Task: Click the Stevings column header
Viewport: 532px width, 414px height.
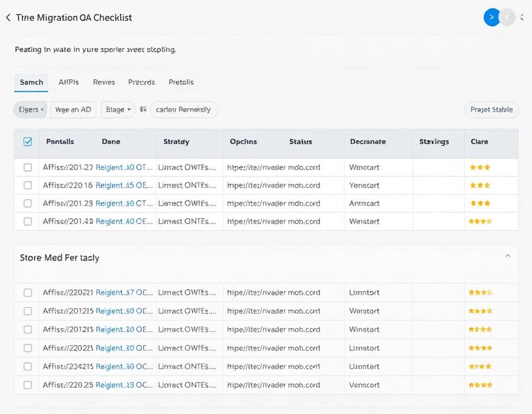Action: click(434, 141)
